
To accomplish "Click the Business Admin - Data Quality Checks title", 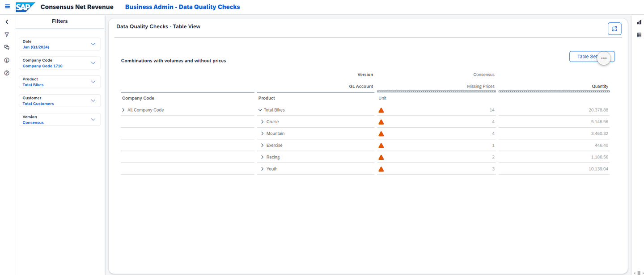I will pyautogui.click(x=182, y=7).
